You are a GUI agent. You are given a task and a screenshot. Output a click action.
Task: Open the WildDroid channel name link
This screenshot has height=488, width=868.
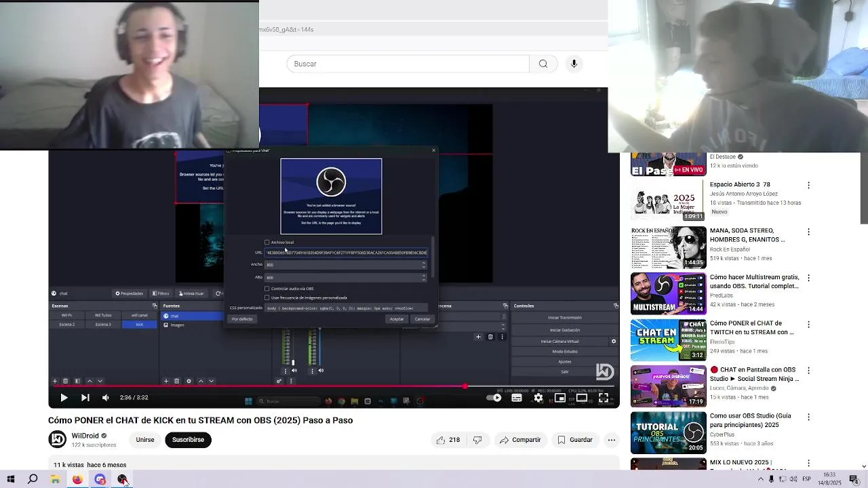(x=85, y=436)
